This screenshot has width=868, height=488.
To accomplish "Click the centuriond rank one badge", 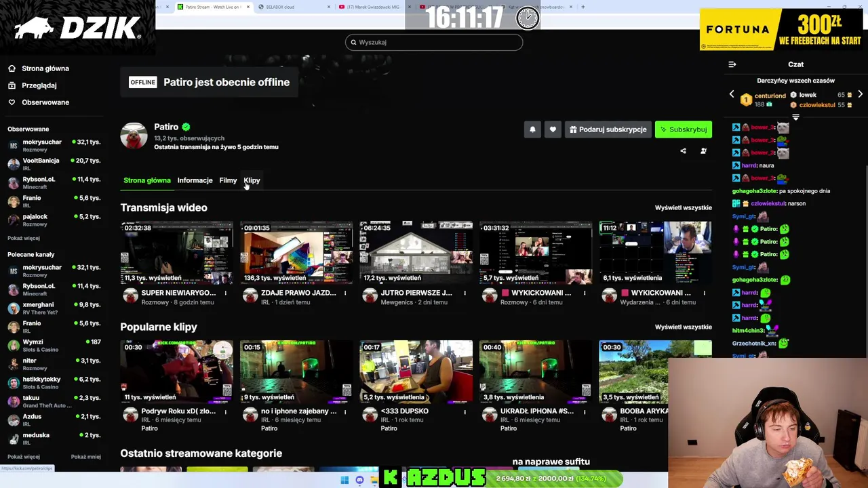I will [x=746, y=100].
